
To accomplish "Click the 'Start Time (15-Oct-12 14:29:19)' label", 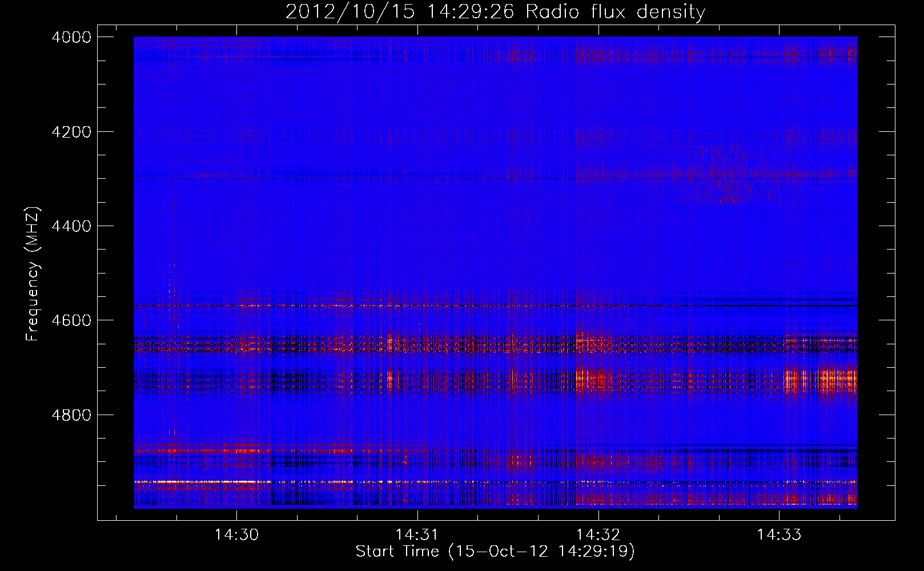I will pos(495,552).
